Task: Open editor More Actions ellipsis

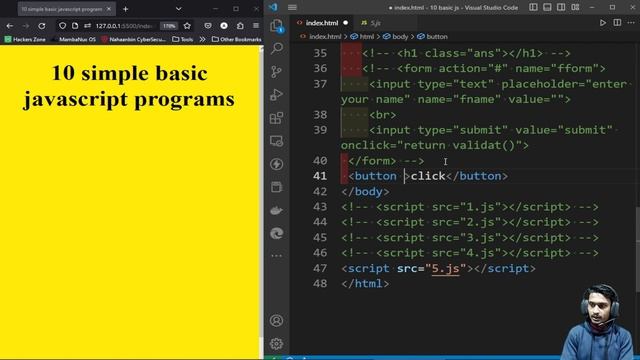Action: point(631,23)
